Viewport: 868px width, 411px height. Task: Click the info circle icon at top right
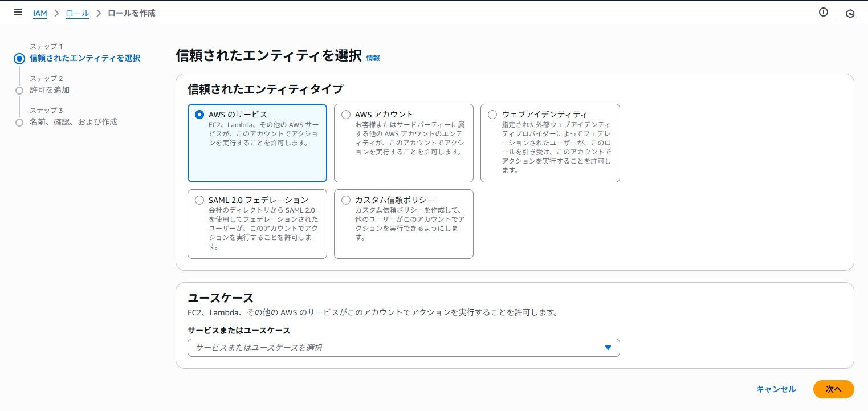point(823,13)
